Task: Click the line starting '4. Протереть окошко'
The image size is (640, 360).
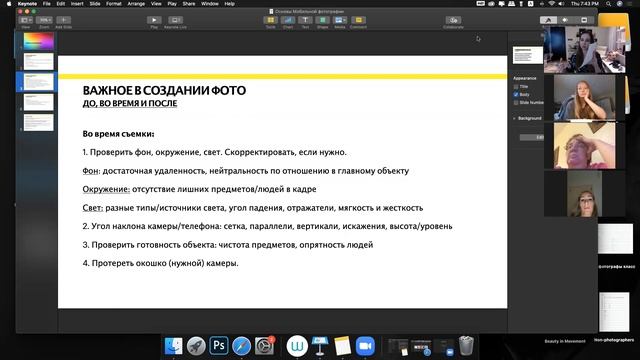Action: tap(160, 263)
